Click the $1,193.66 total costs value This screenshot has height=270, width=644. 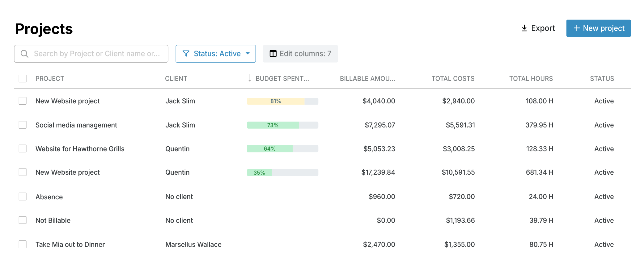(460, 220)
